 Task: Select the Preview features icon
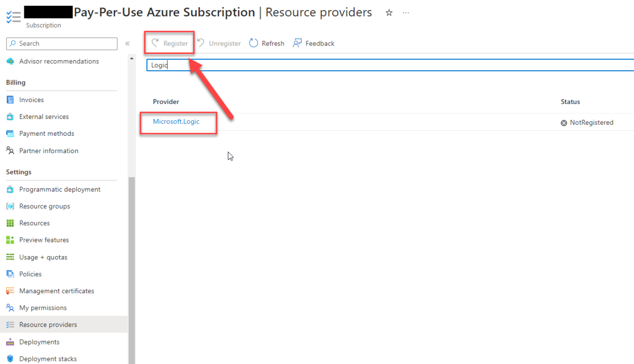pos(11,240)
